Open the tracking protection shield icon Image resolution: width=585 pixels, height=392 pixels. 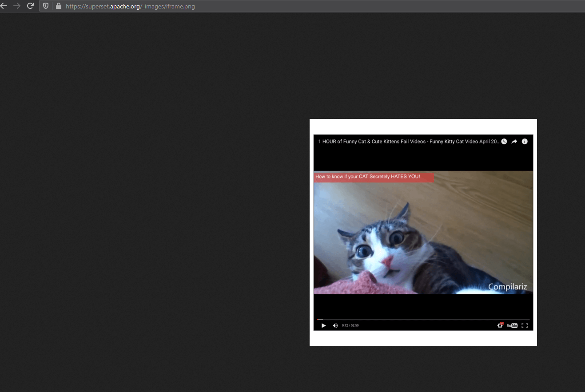[46, 6]
